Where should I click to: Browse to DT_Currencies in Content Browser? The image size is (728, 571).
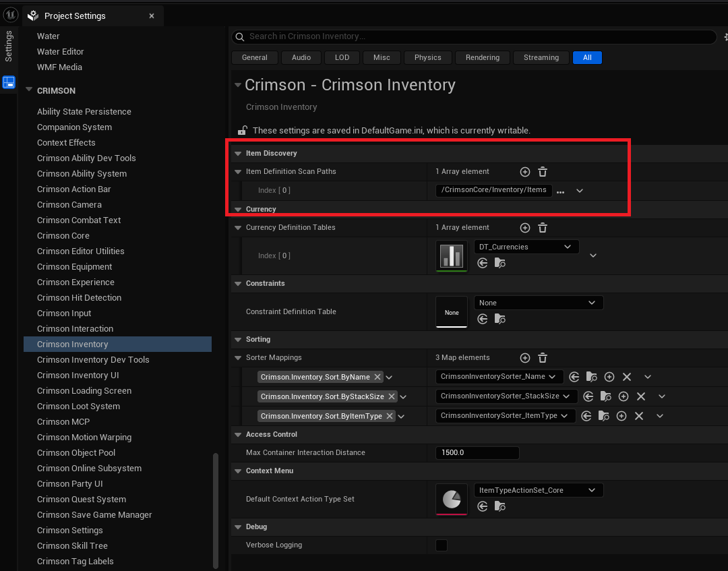pos(500,263)
